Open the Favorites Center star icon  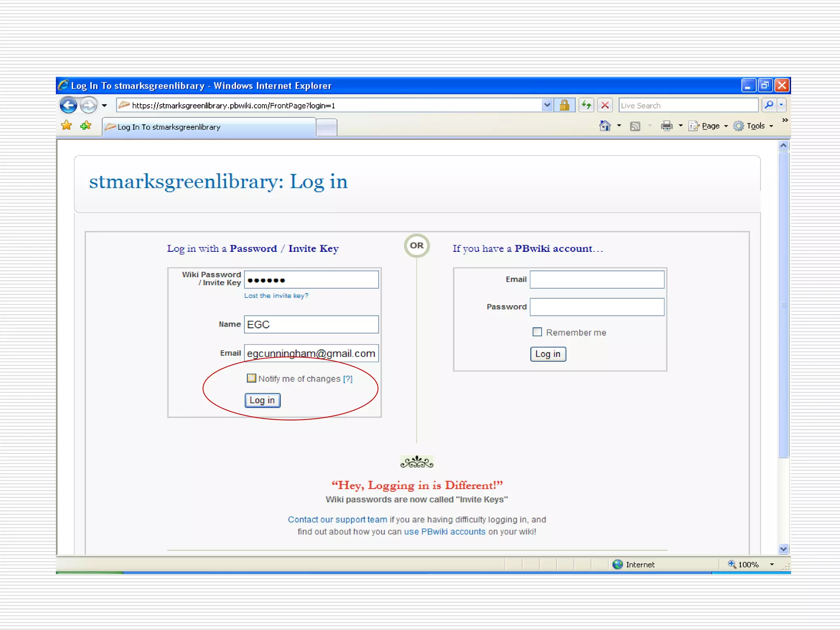click(x=66, y=126)
